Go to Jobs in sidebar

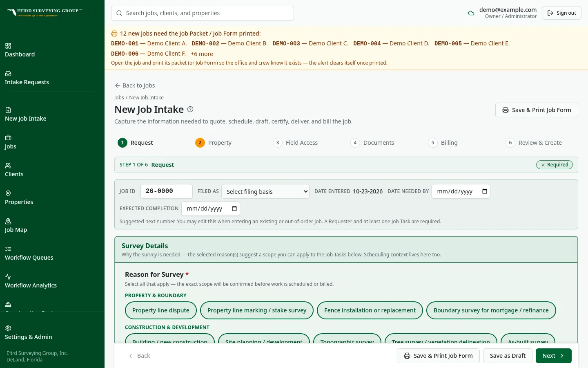pyautogui.click(x=11, y=142)
